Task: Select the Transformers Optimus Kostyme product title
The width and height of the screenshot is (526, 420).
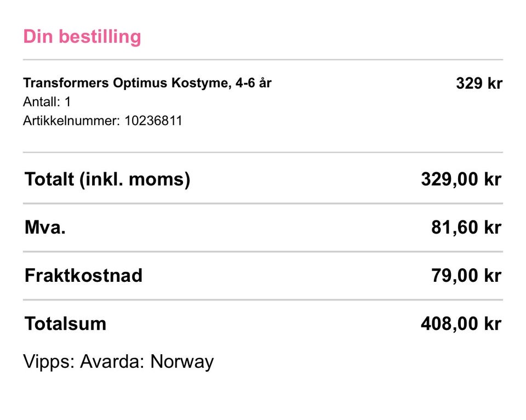Action: [x=147, y=83]
